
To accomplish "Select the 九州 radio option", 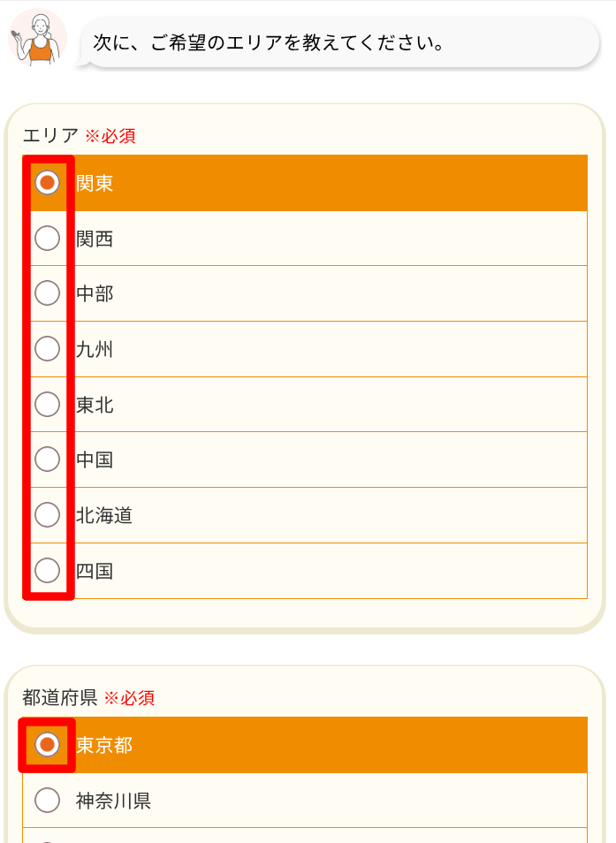I will point(47,349).
